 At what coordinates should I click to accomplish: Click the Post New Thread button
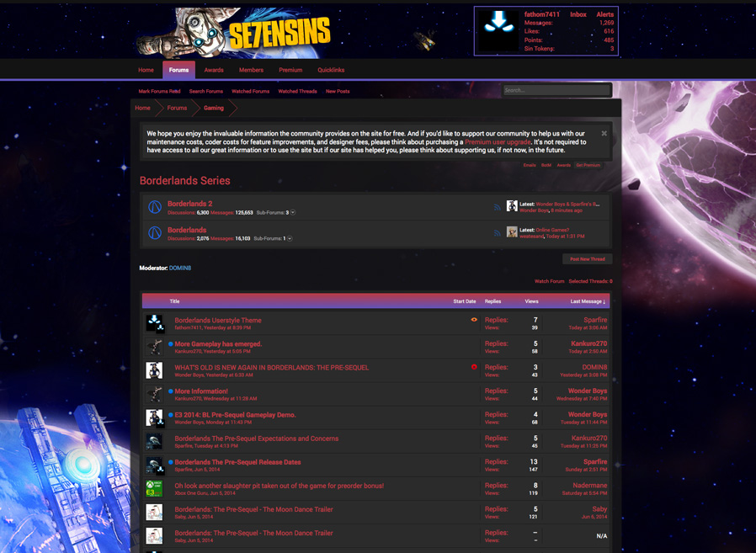[588, 259]
